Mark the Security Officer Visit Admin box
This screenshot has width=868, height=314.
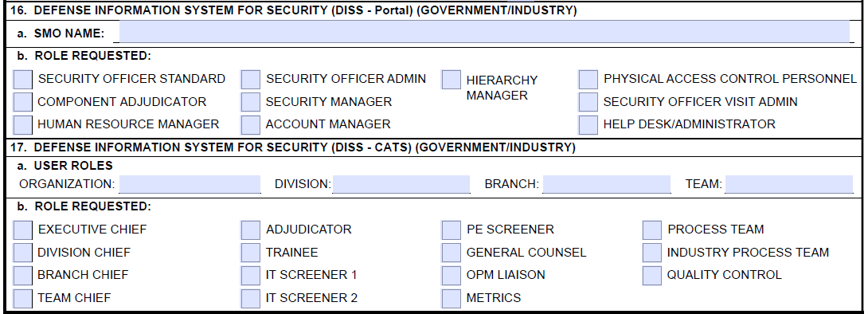pos(588,102)
